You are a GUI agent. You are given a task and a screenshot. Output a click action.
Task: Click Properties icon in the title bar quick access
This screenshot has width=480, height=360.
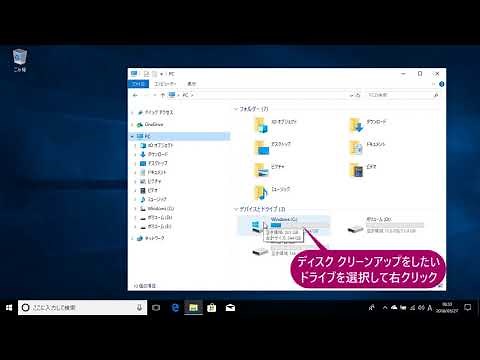tap(146, 74)
